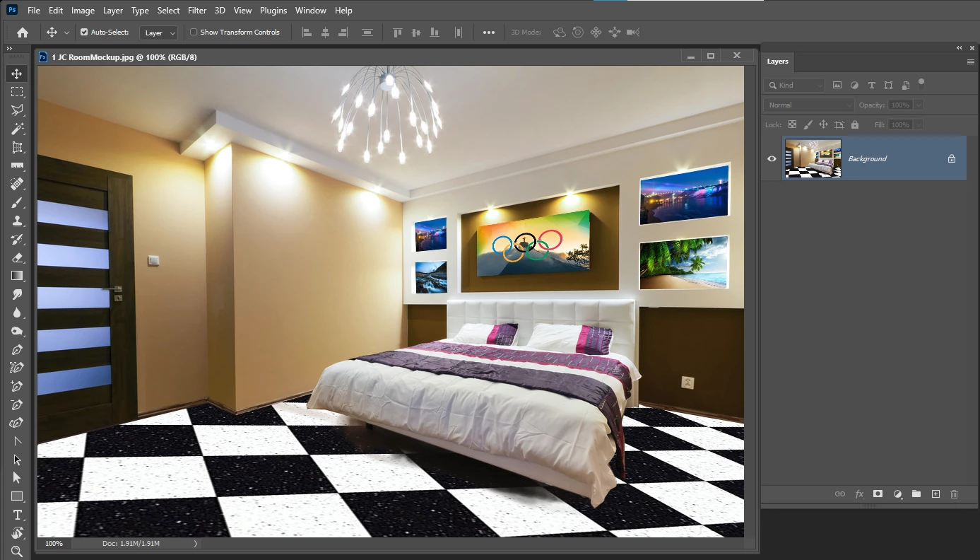The height and width of the screenshot is (560, 980).
Task: Go to the Home screen icon
Action: (23, 33)
